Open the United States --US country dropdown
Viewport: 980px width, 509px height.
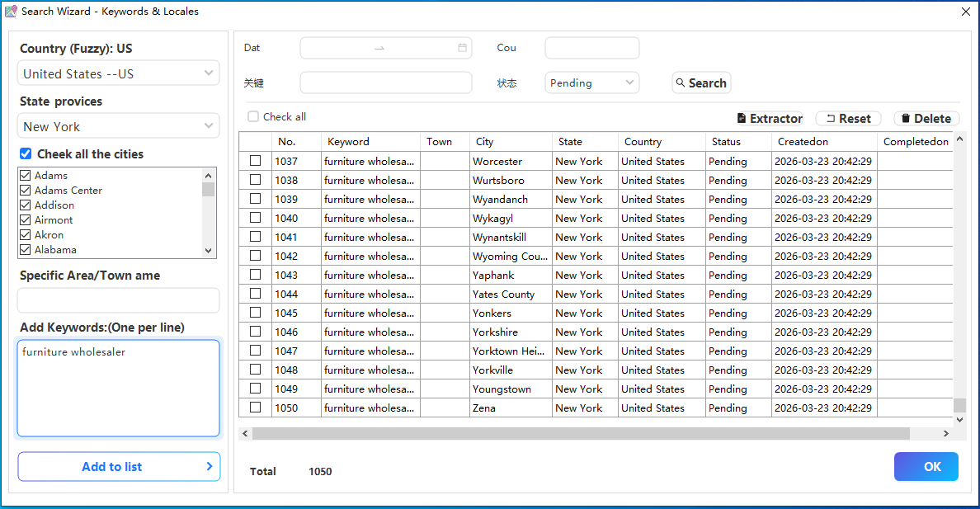(x=119, y=73)
